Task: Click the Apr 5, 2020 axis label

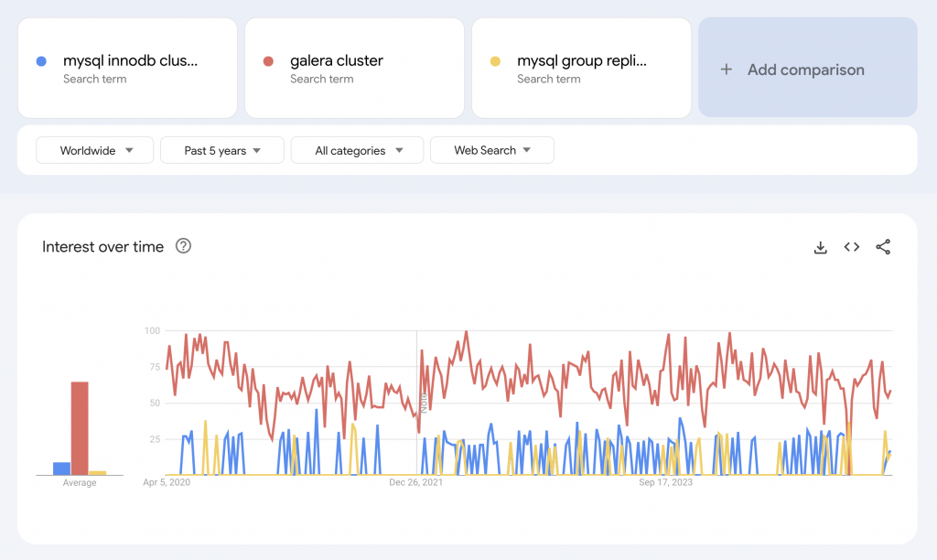Action: 167,482
